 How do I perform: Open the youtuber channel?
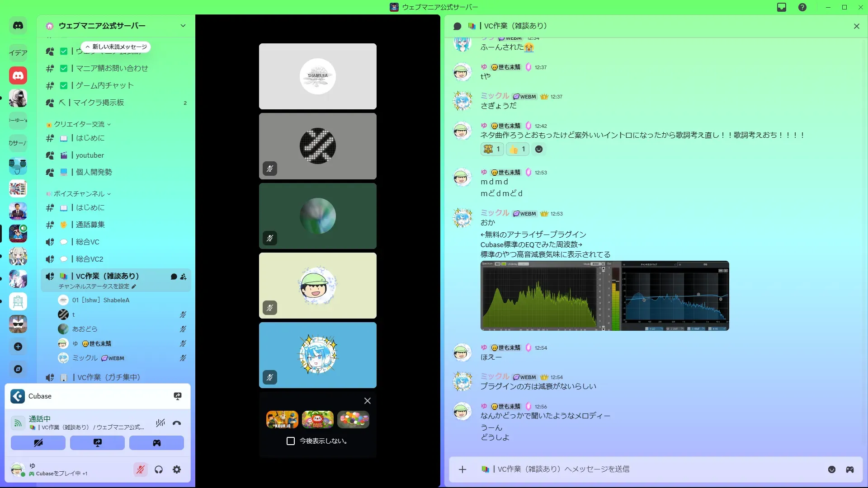click(x=90, y=155)
